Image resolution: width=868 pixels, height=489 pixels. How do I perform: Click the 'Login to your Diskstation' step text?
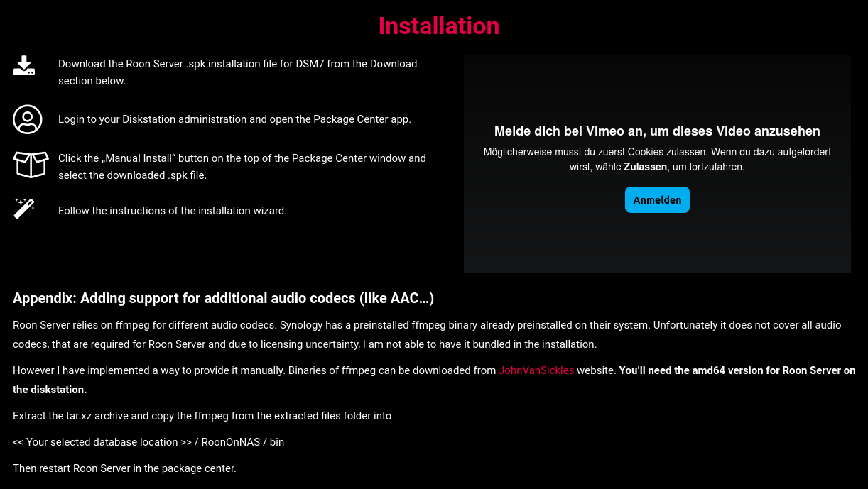click(x=234, y=119)
